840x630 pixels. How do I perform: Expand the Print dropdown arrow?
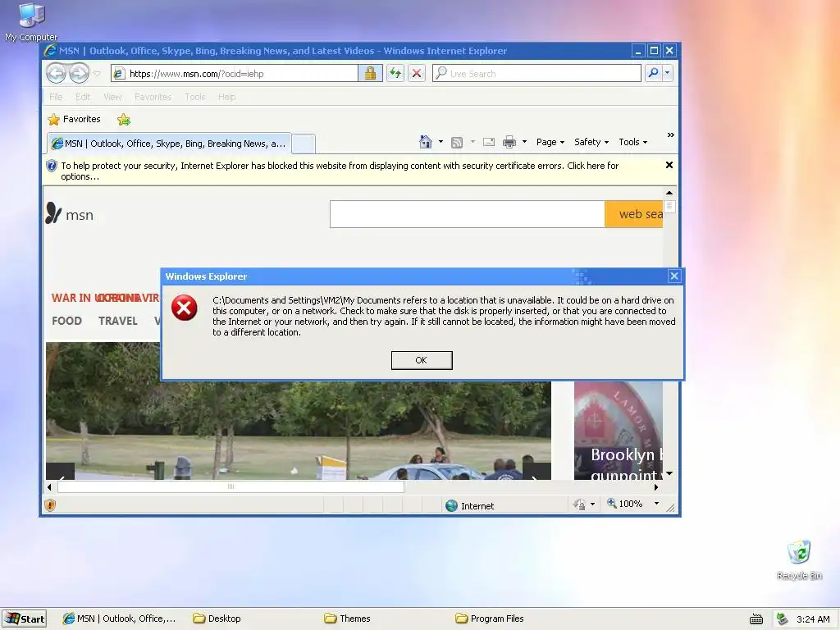(524, 142)
